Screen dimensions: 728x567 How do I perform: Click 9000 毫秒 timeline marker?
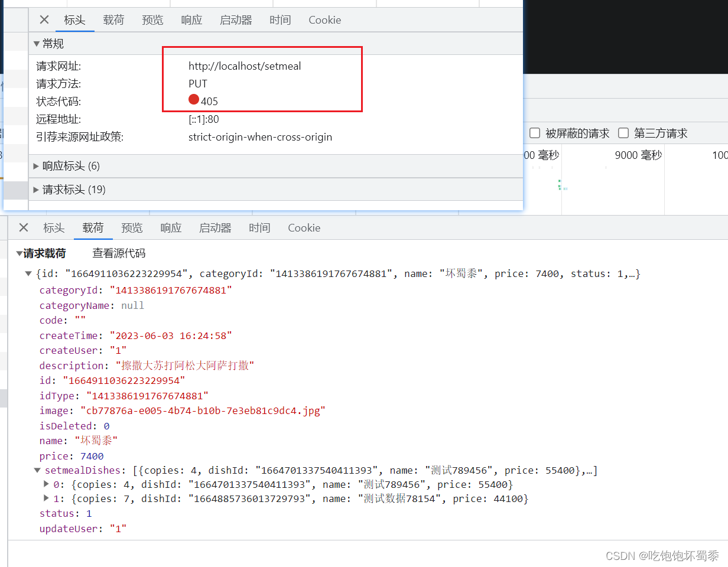(638, 155)
